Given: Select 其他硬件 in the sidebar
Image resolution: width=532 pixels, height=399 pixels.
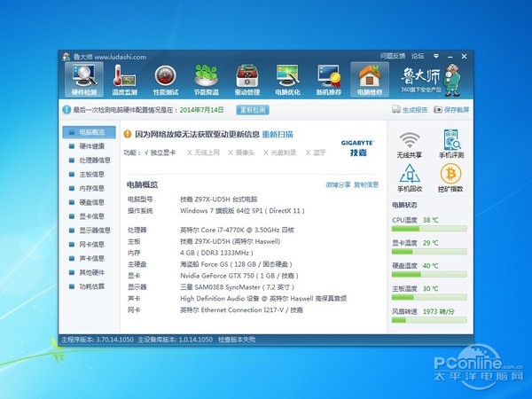Looking at the screenshot, I should pyautogui.click(x=89, y=272).
